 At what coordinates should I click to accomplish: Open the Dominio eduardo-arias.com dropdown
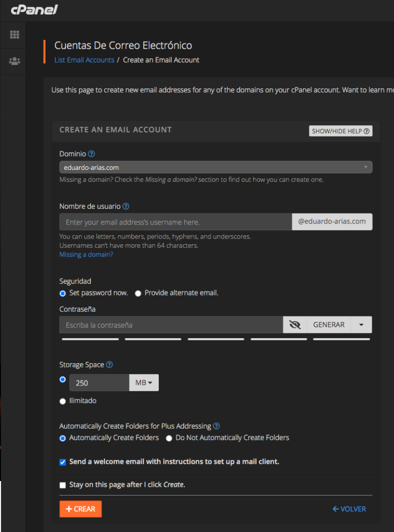coord(215,167)
